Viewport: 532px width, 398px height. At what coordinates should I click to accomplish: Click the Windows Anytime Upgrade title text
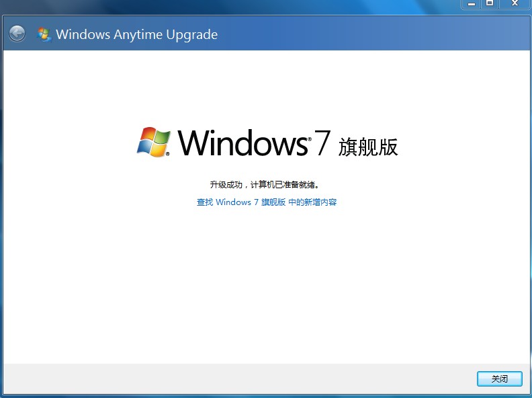tap(137, 35)
